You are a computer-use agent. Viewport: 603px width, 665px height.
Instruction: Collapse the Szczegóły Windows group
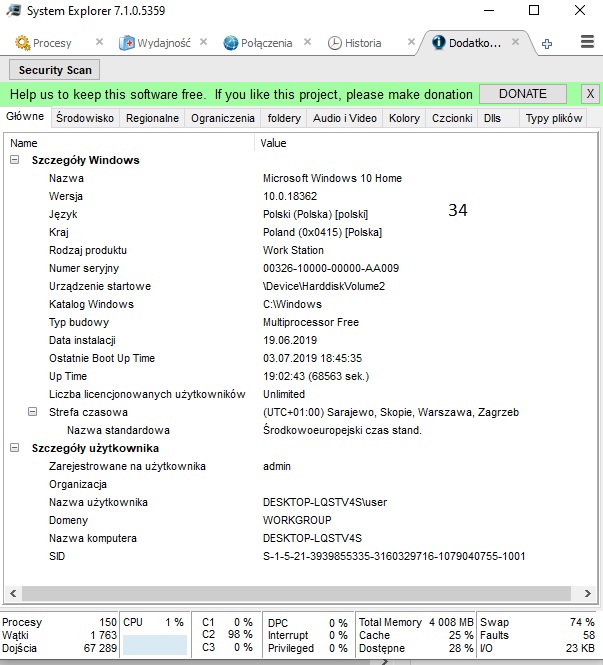14,160
